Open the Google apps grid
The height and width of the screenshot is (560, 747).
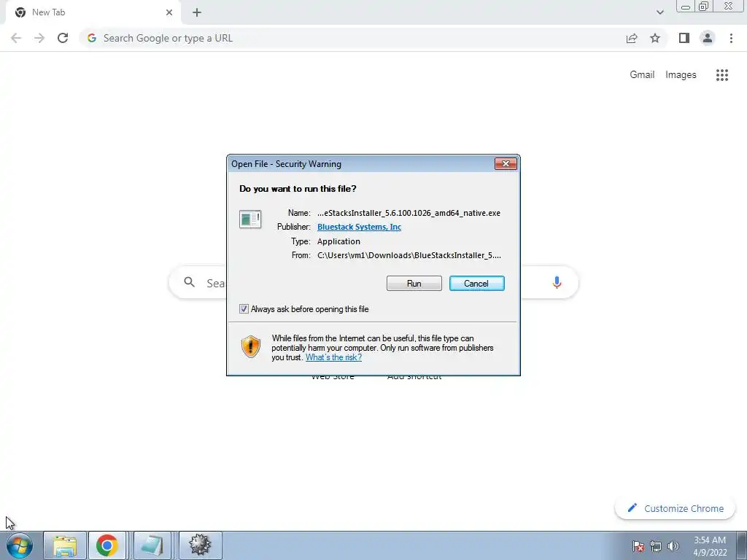(x=721, y=75)
